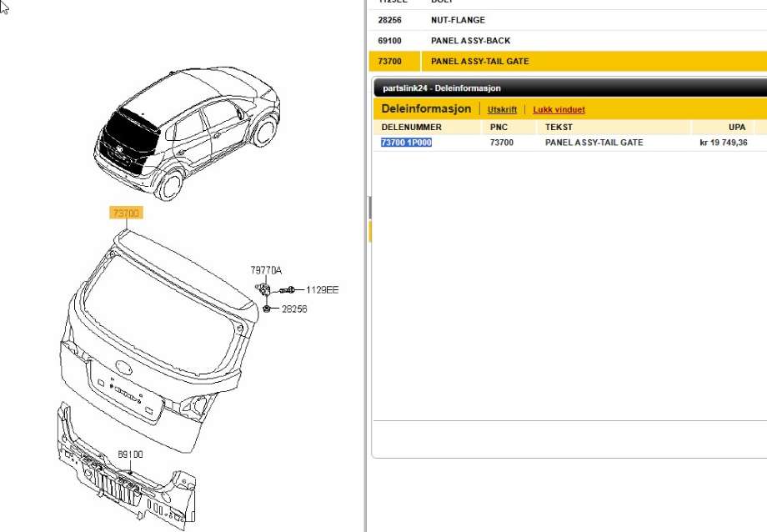Click the Lukk vinduet link
The image size is (767, 532).
point(559,109)
